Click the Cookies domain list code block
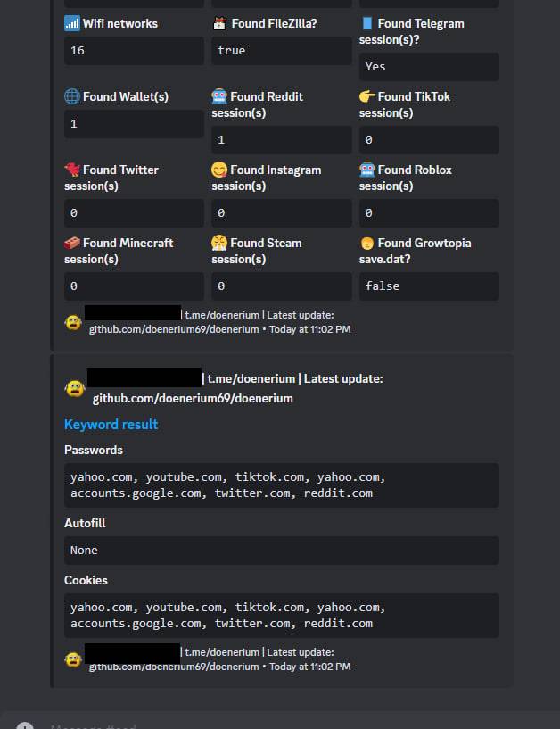Image resolution: width=560 pixels, height=729 pixels. click(281, 616)
